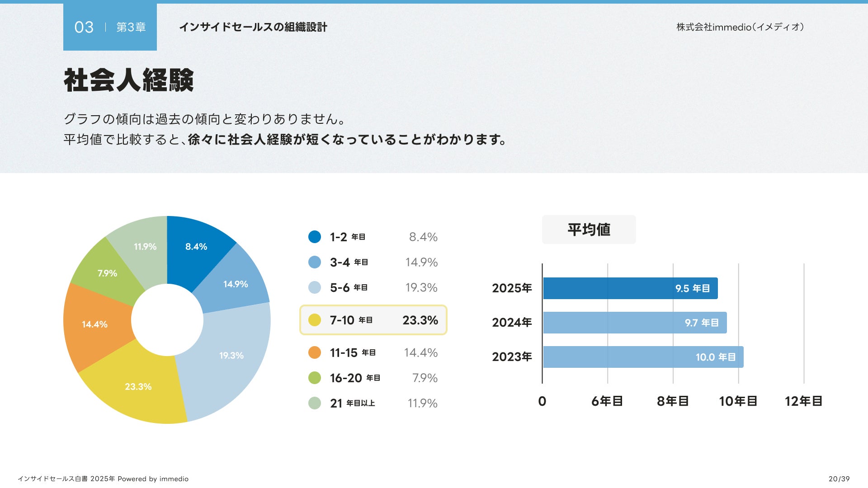Click the 19.3% pale blue pie slice

[x=231, y=356]
